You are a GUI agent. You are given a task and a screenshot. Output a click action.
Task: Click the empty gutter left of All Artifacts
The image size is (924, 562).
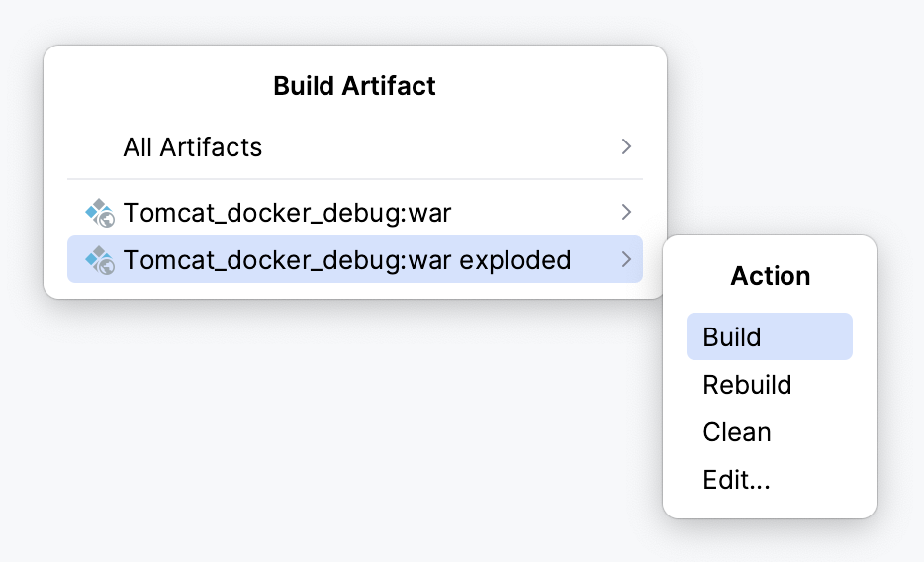94,147
